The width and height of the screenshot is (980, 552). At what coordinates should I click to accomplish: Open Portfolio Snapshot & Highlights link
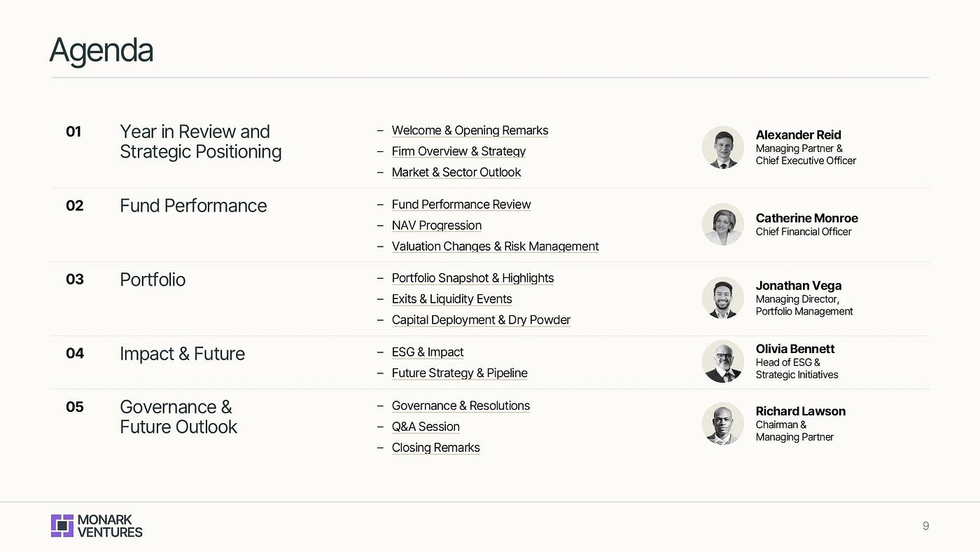click(x=472, y=278)
